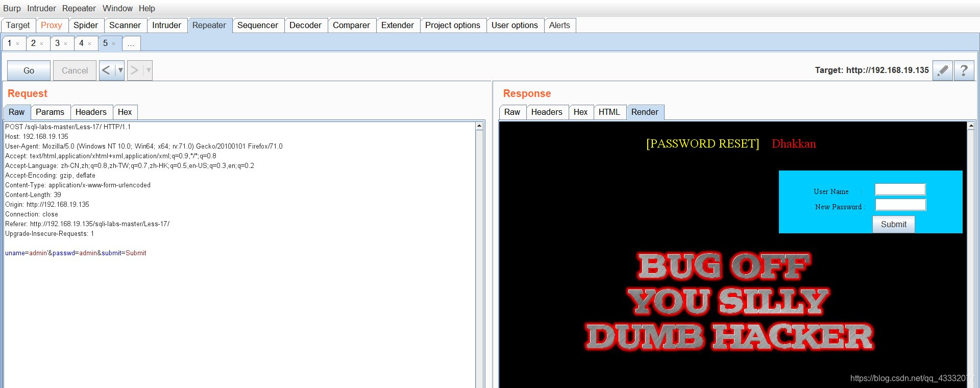This screenshot has width=980, height=388.
Task: Open the User options tab
Action: [514, 25]
